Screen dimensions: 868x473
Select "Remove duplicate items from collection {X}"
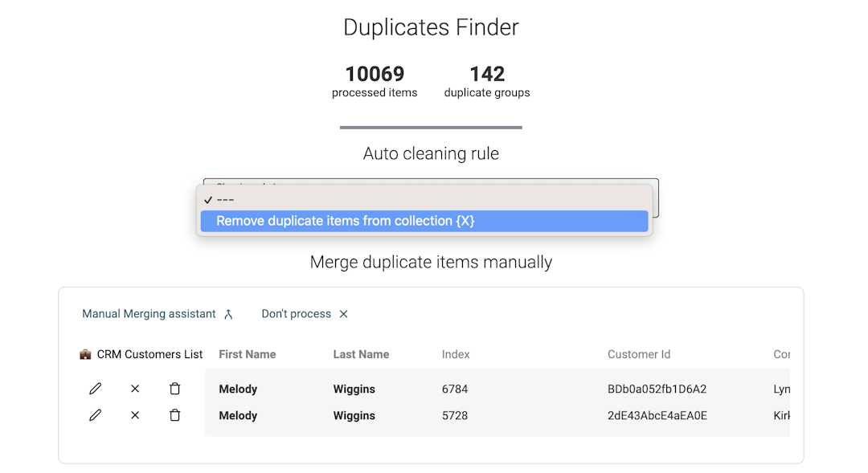coord(424,220)
